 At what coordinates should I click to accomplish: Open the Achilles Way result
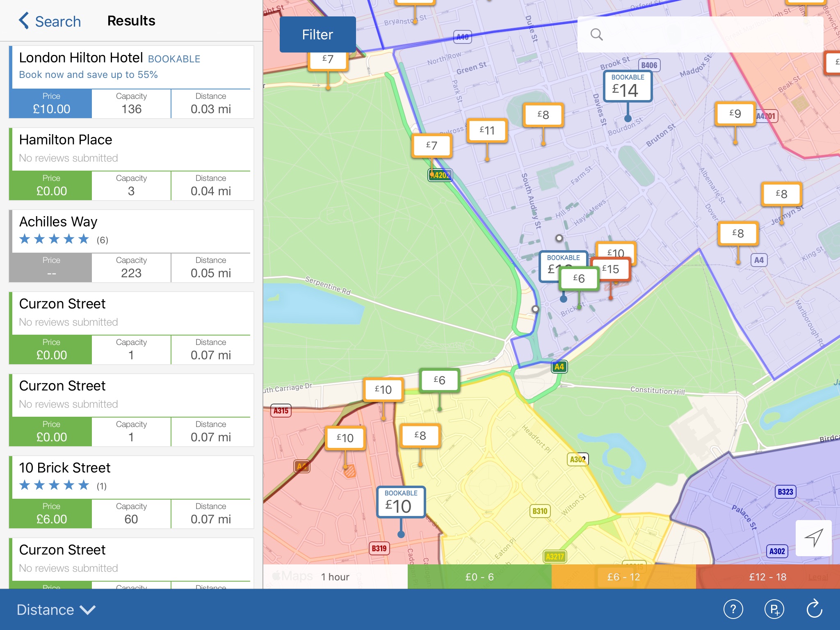pos(58,222)
